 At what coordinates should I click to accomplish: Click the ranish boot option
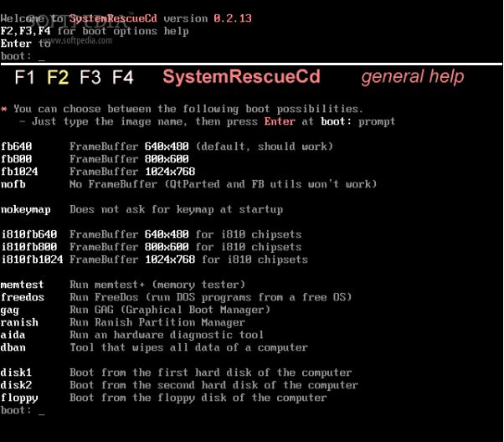tap(19, 322)
